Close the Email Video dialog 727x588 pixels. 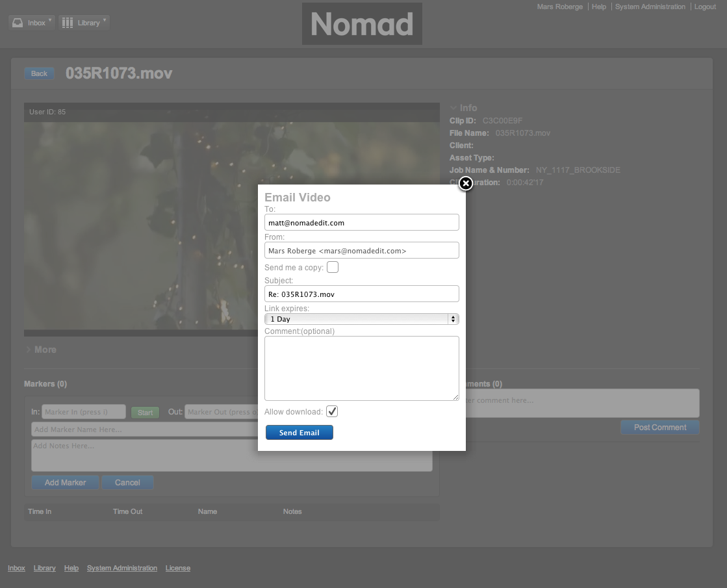pos(465,184)
